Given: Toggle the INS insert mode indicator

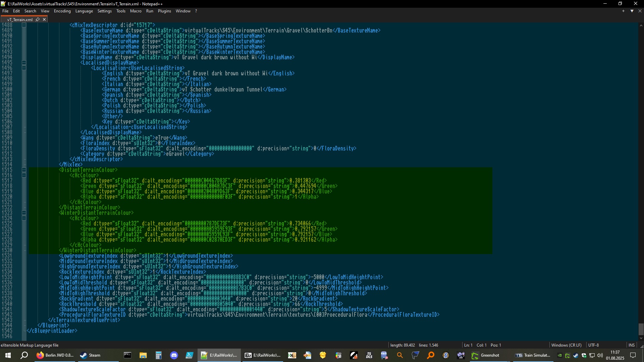Looking at the screenshot, I should pos(631,345).
